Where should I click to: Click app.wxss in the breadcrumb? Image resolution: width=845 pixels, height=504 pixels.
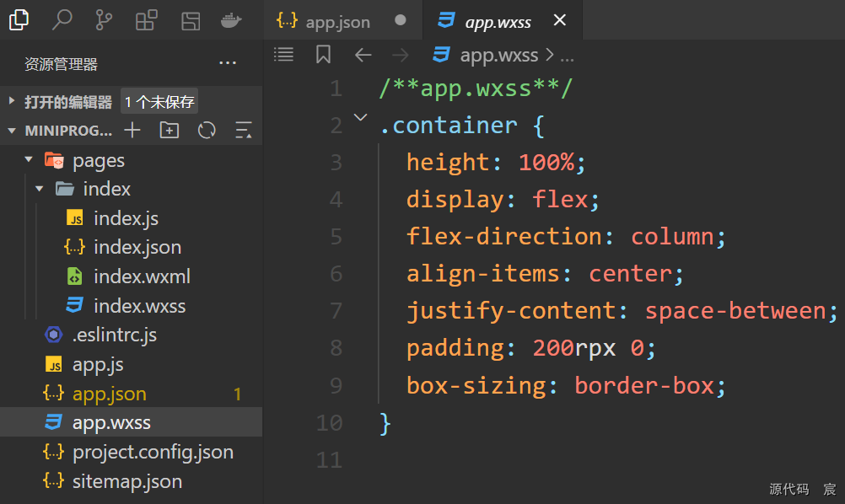(499, 56)
